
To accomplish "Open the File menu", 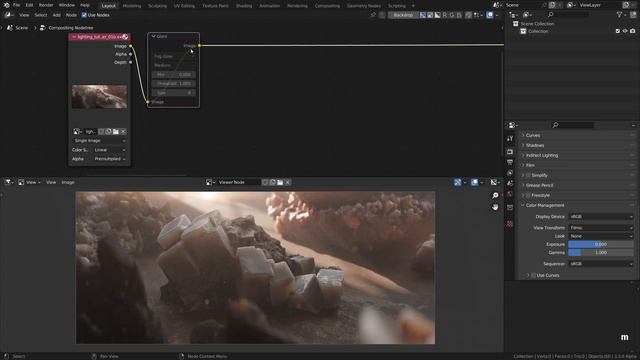I will pyautogui.click(x=16, y=5).
